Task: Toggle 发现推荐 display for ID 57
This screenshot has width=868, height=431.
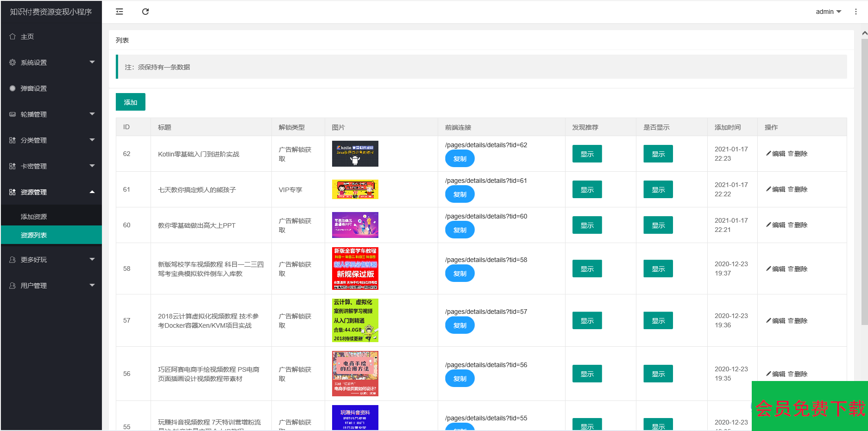Action: tap(587, 321)
